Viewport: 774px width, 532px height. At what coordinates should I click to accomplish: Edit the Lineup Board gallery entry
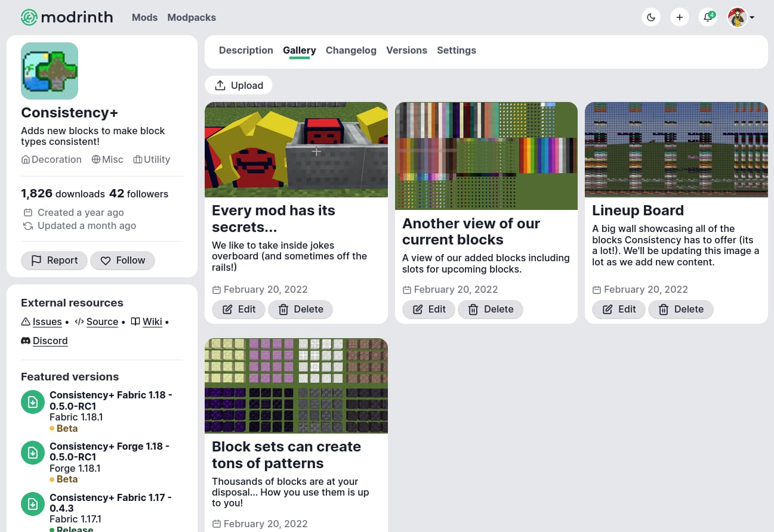coord(618,309)
